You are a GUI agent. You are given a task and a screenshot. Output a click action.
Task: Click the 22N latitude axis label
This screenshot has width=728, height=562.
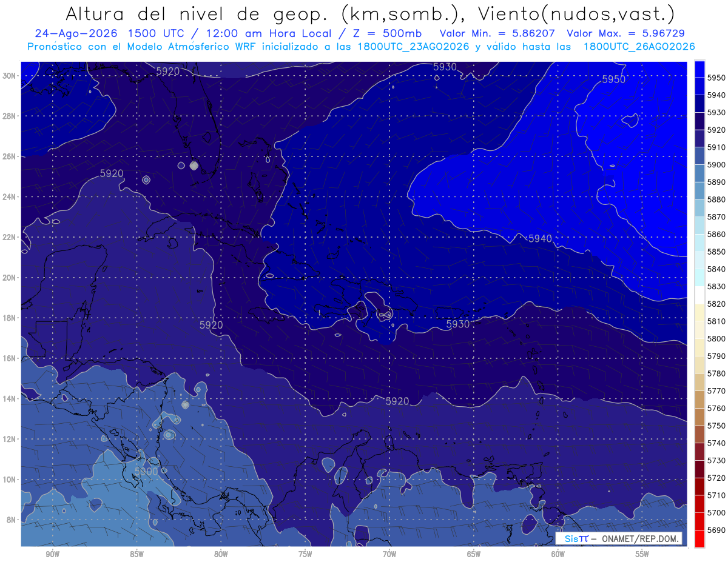(x=9, y=238)
